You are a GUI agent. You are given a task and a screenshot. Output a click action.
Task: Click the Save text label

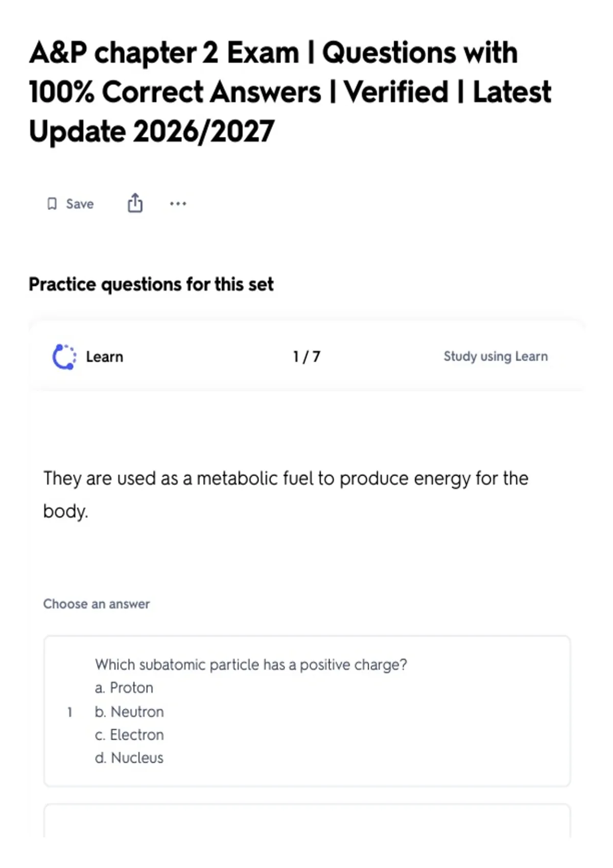pyautogui.click(x=80, y=204)
